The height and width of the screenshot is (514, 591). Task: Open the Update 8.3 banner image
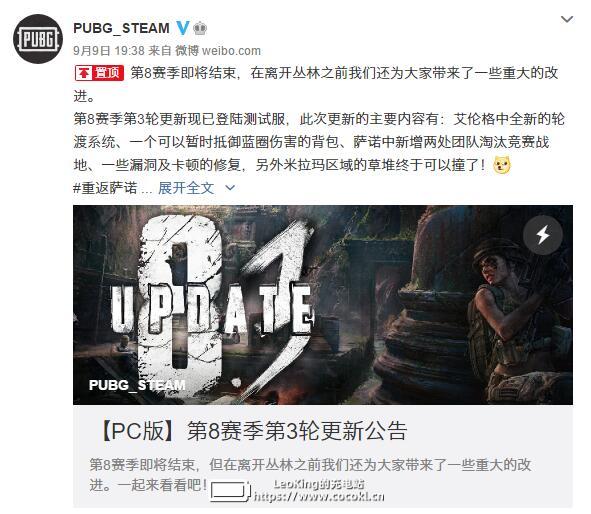(x=323, y=305)
